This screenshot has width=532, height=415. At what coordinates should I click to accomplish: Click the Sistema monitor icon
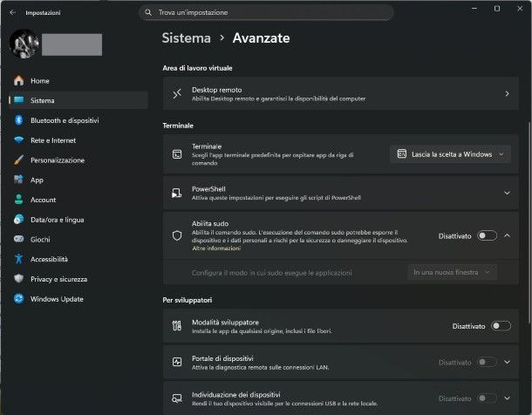19,100
